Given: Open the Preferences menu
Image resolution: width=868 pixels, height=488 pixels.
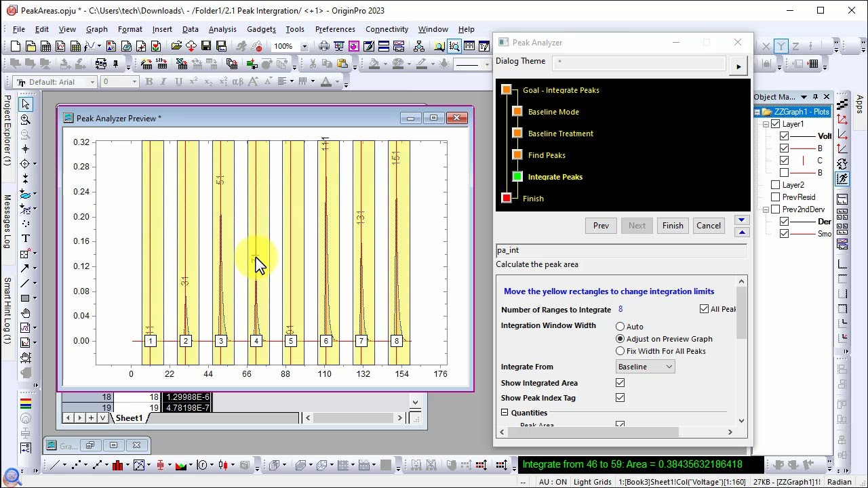Looking at the screenshot, I should (x=335, y=29).
